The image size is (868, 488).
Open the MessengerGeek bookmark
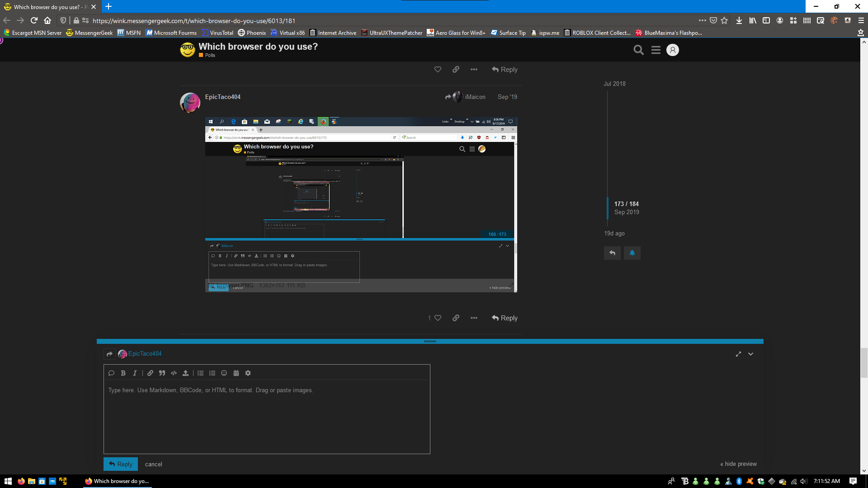[90, 33]
